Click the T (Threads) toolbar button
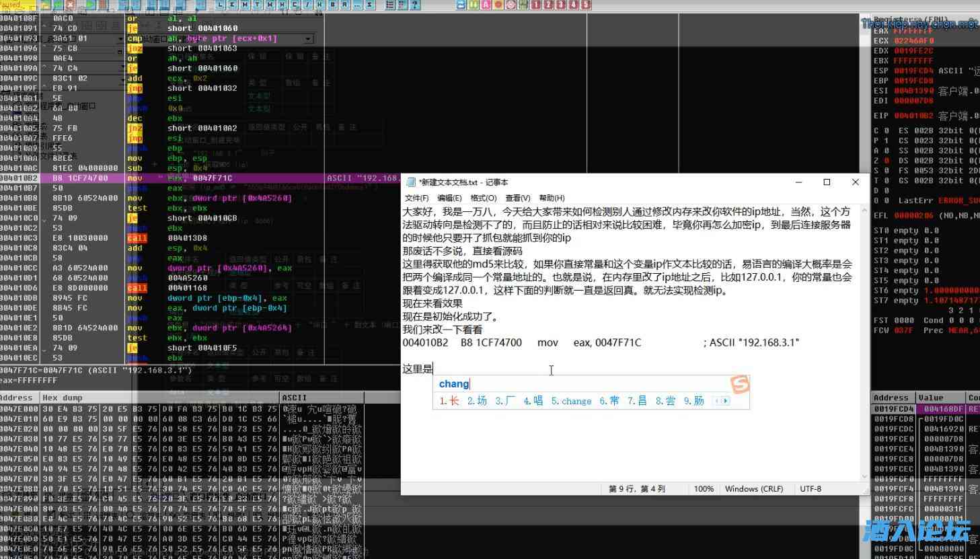 (x=258, y=5)
